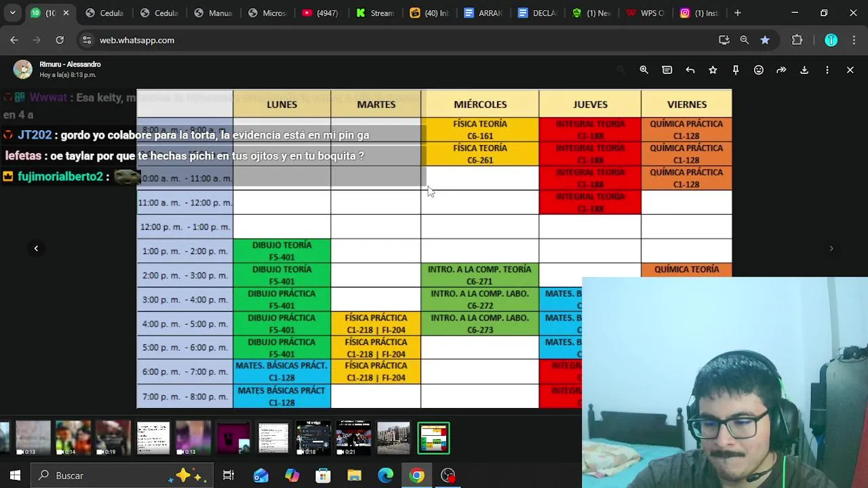The width and height of the screenshot is (868, 488).
Task: Open File Explorer from taskbar
Action: pos(355,476)
